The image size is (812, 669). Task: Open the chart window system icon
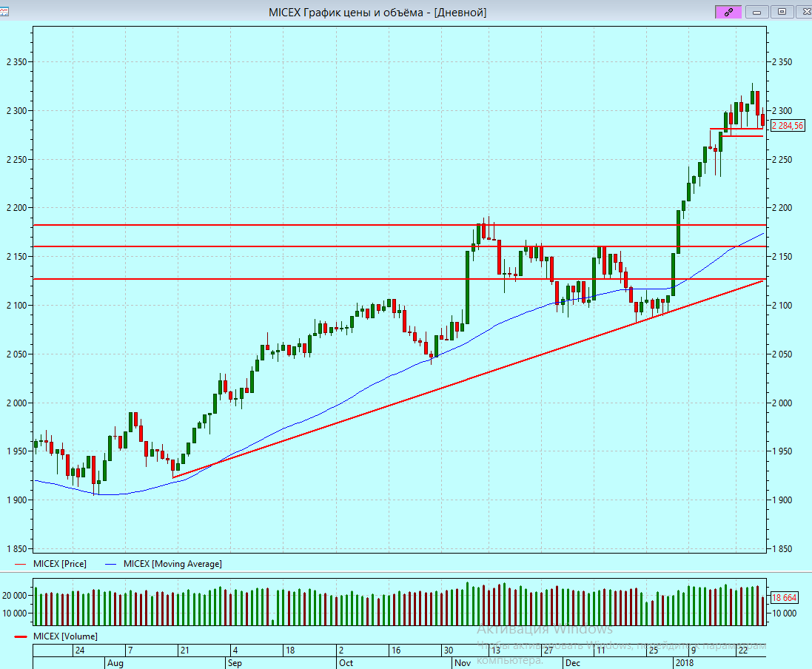click(x=4, y=12)
